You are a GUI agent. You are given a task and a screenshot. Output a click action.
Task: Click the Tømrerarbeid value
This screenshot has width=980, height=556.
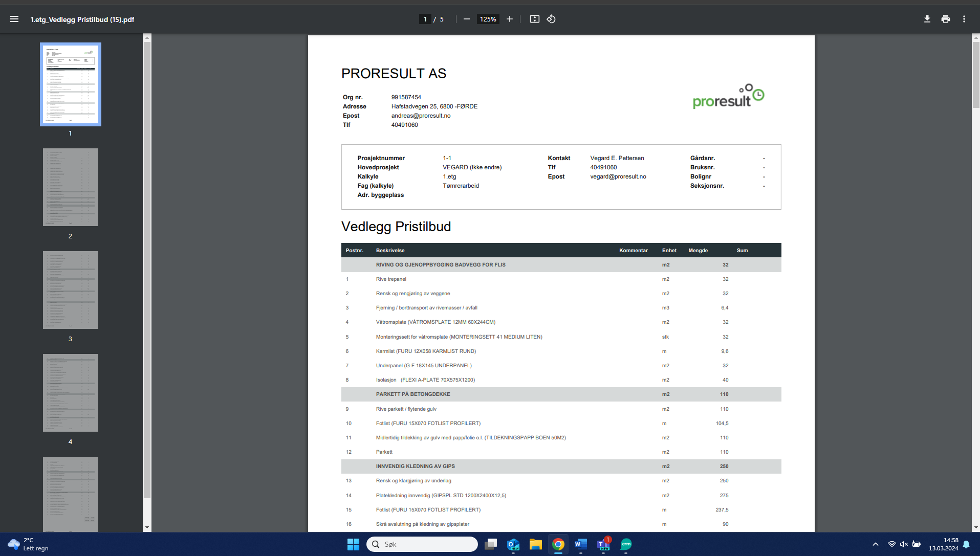461,186
